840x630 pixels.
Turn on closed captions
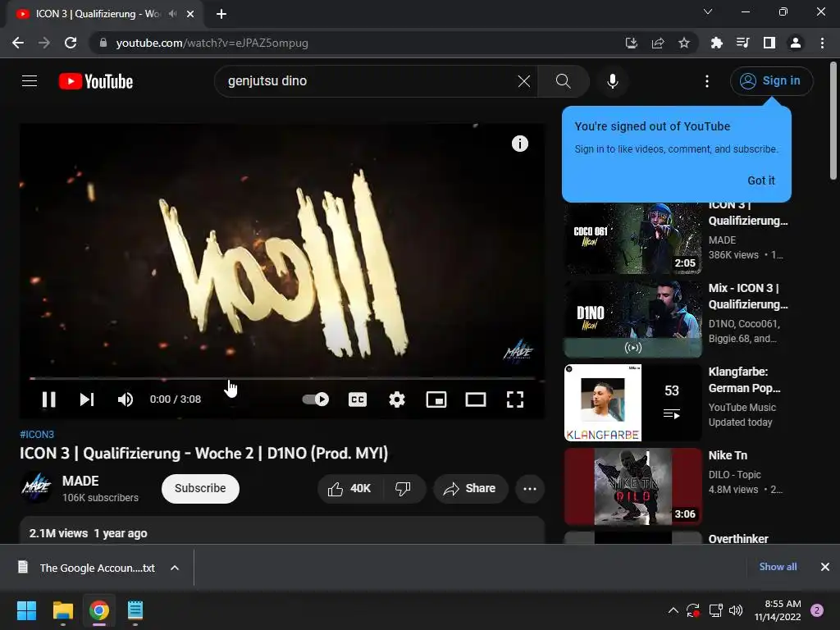click(358, 399)
